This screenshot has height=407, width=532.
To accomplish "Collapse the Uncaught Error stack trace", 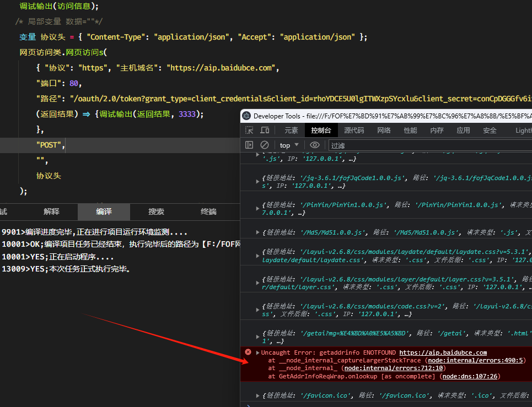I will [x=257, y=353].
